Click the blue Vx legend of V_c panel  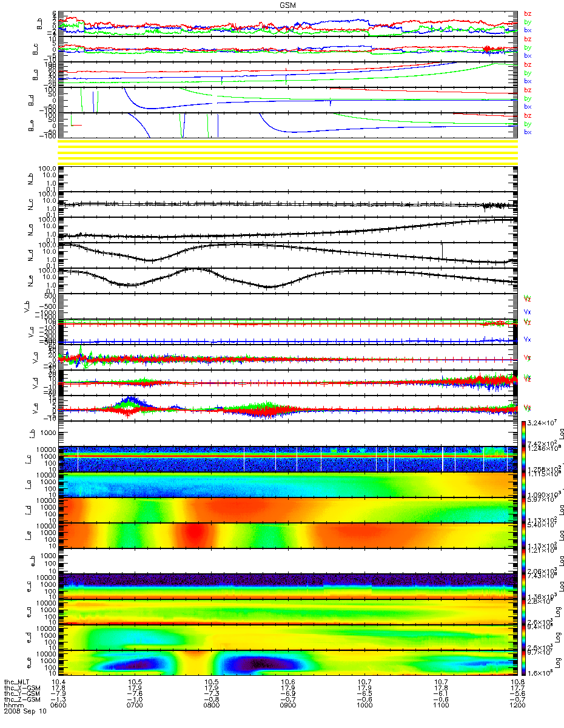pos(528,340)
